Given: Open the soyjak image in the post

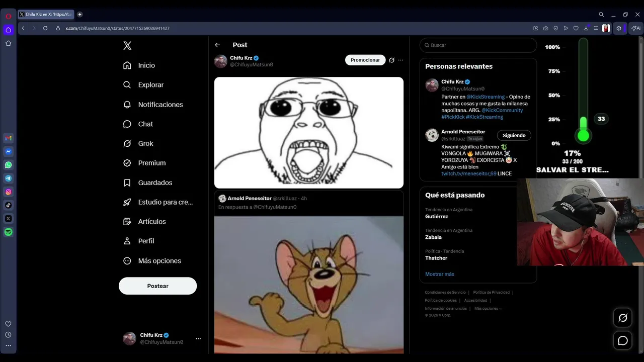Looking at the screenshot, I should (x=309, y=133).
